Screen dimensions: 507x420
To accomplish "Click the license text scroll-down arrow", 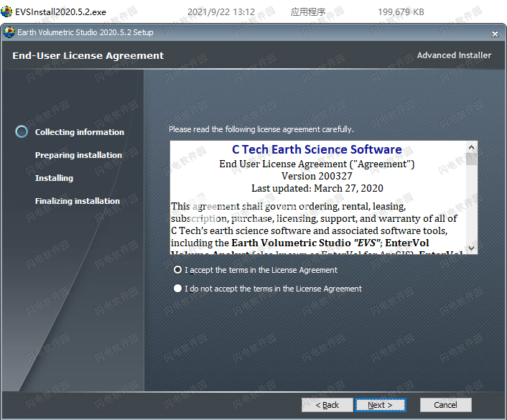I will pyautogui.click(x=471, y=248).
